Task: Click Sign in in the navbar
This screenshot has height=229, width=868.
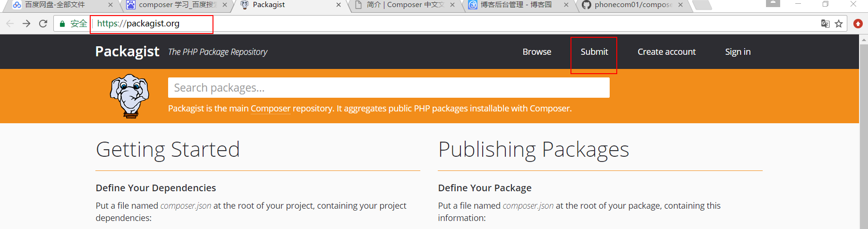Action: click(x=738, y=52)
